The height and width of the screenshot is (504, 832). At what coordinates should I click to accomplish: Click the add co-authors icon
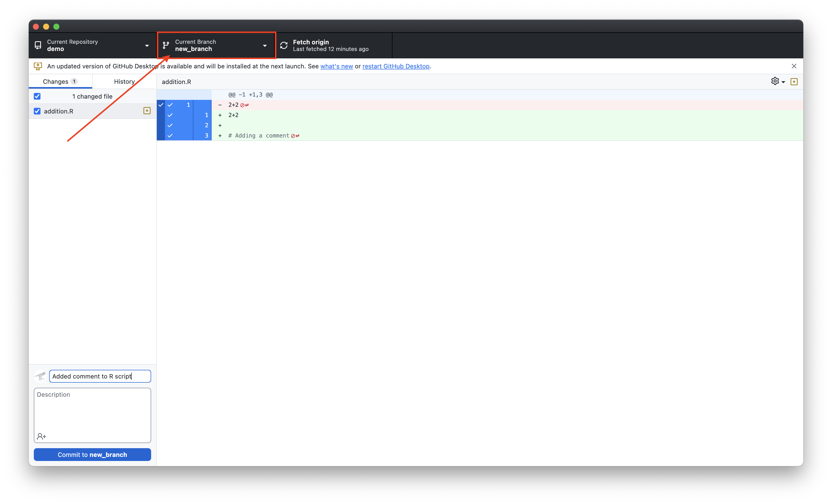41,436
